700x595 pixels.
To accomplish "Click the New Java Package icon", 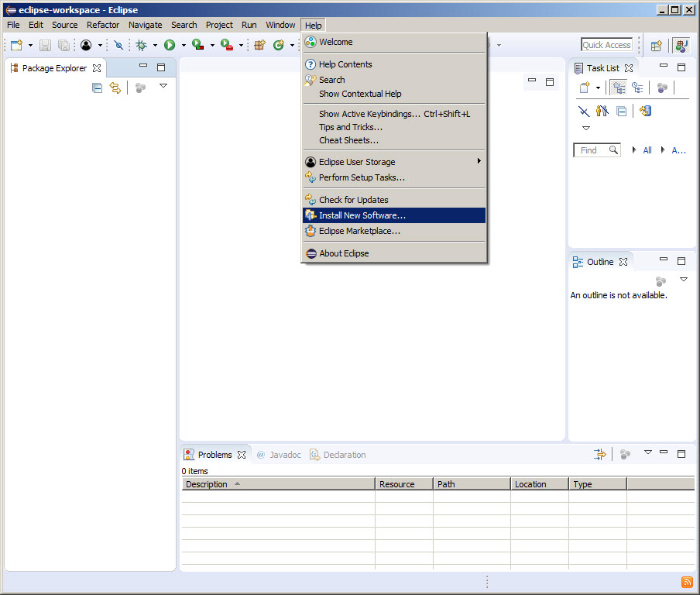I will tap(260, 46).
